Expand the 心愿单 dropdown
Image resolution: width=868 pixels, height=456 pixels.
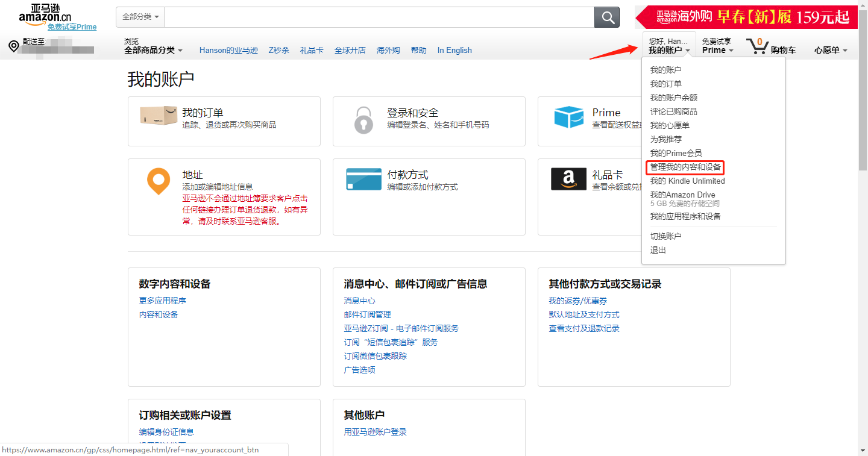click(831, 51)
